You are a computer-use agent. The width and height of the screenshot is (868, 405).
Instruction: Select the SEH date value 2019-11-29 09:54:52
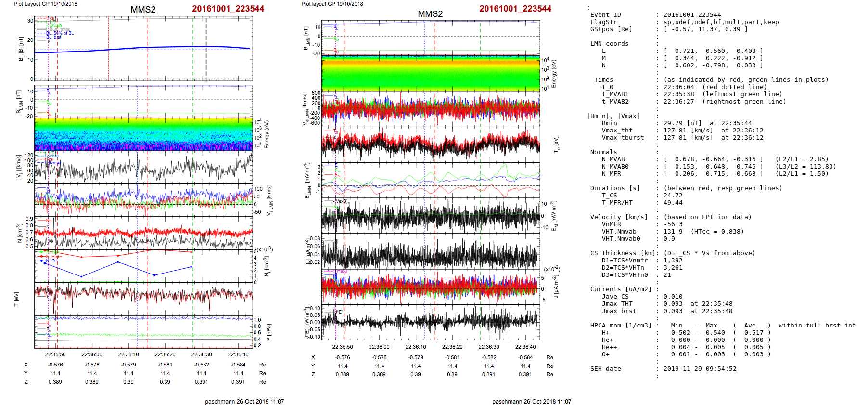(700, 369)
